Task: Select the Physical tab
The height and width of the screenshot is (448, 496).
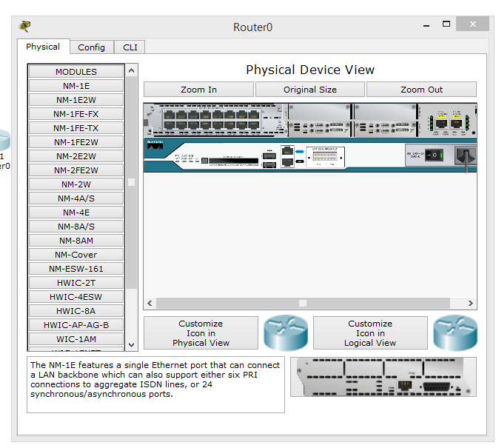Action: click(43, 47)
